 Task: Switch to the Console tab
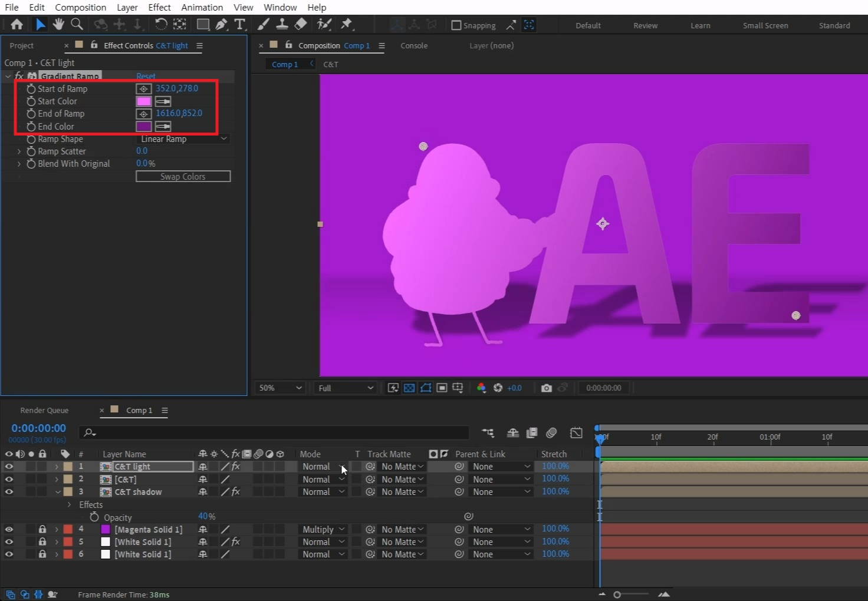coord(414,45)
